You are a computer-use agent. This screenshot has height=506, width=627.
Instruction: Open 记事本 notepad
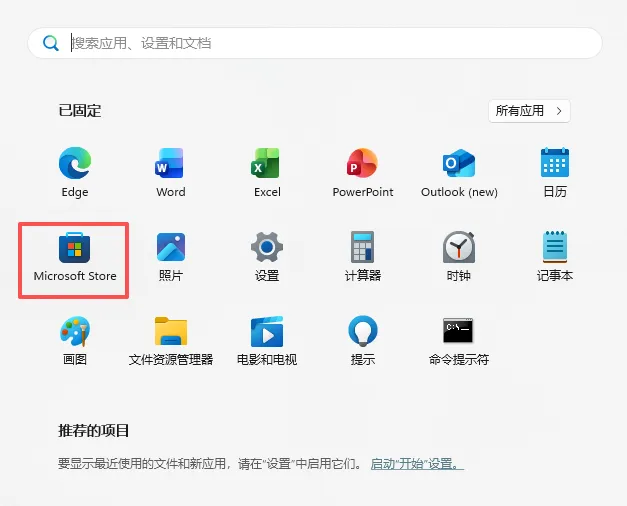pyautogui.click(x=555, y=256)
